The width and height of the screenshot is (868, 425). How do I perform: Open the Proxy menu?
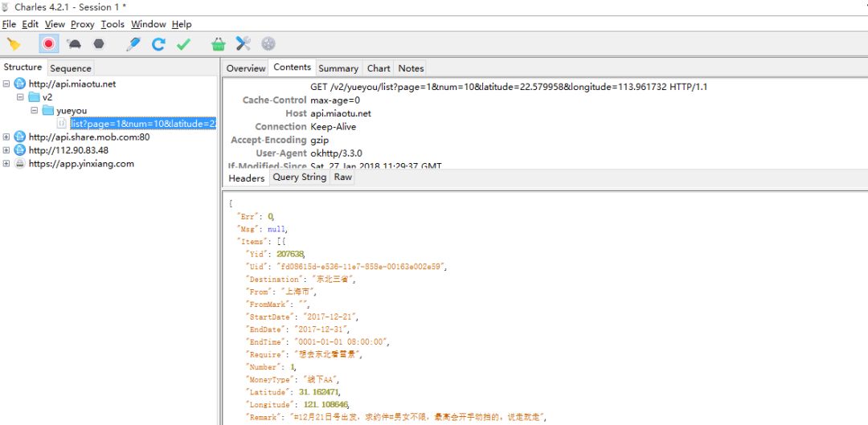point(83,24)
